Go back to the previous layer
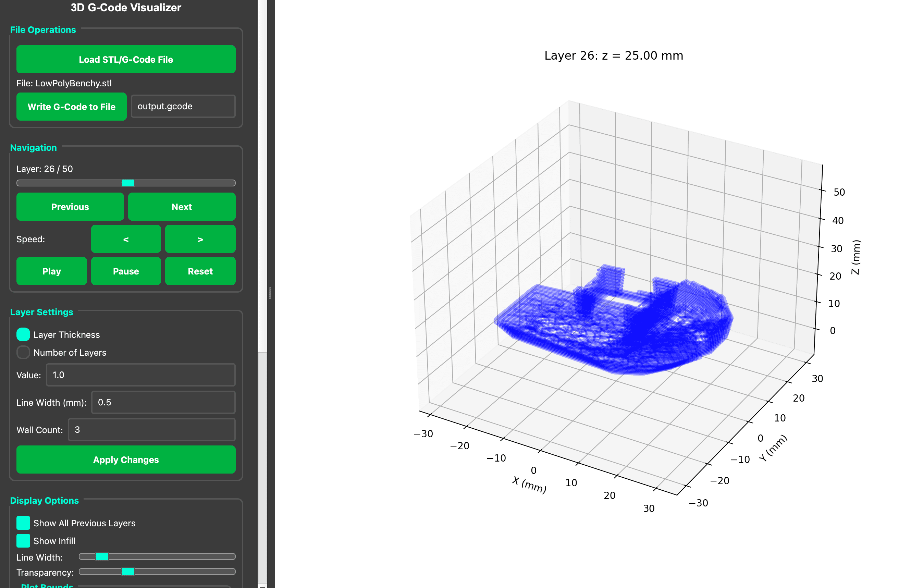Image resolution: width=923 pixels, height=588 pixels. tap(70, 207)
